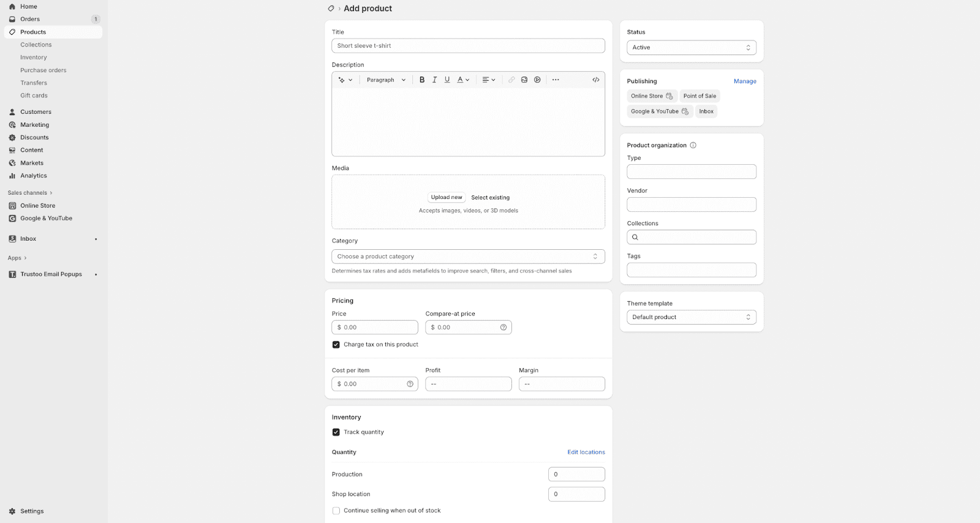The image size is (980, 523).
Task: Click the product tag breadcrumb icon
Action: click(331, 9)
